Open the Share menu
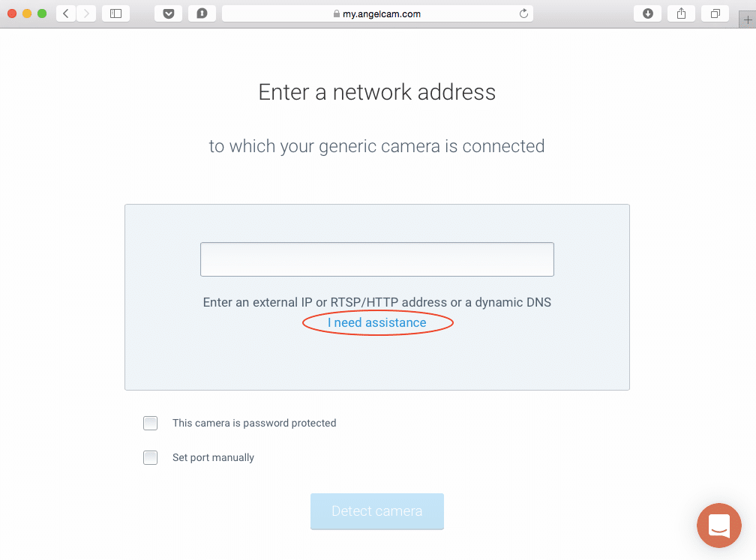Screen dimensions: 756x560 tap(682, 13)
